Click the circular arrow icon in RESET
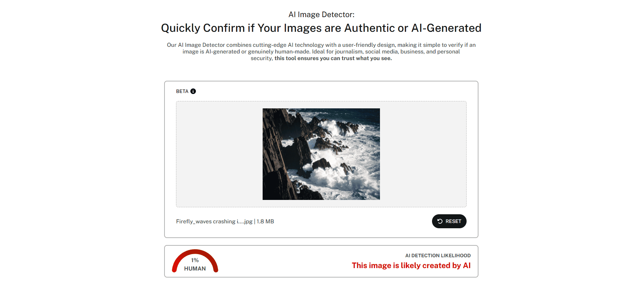 pos(440,221)
